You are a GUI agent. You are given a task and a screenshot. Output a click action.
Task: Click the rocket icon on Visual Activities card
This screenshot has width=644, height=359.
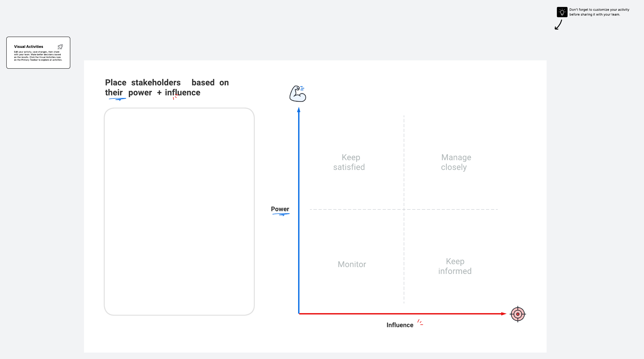tap(60, 47)
